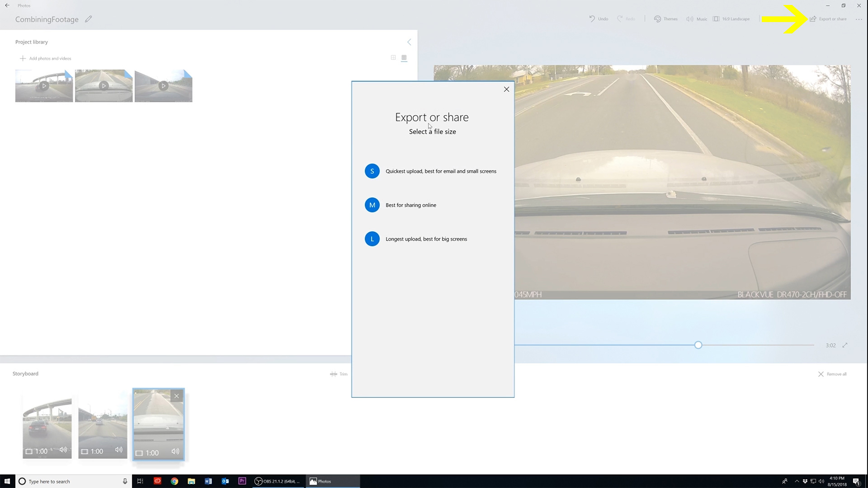The image size is (868, 488).
Task: Click Add photos and videos
Action: tap(46, 58)
